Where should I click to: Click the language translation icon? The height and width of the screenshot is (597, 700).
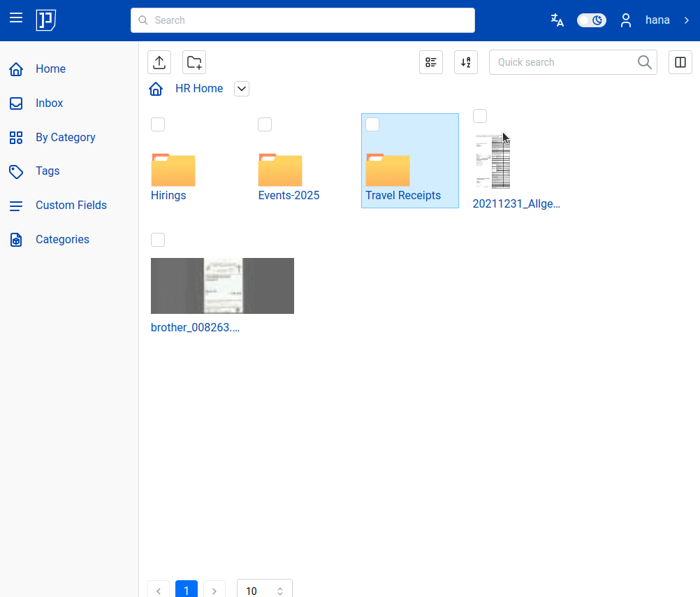pos(557,20)
